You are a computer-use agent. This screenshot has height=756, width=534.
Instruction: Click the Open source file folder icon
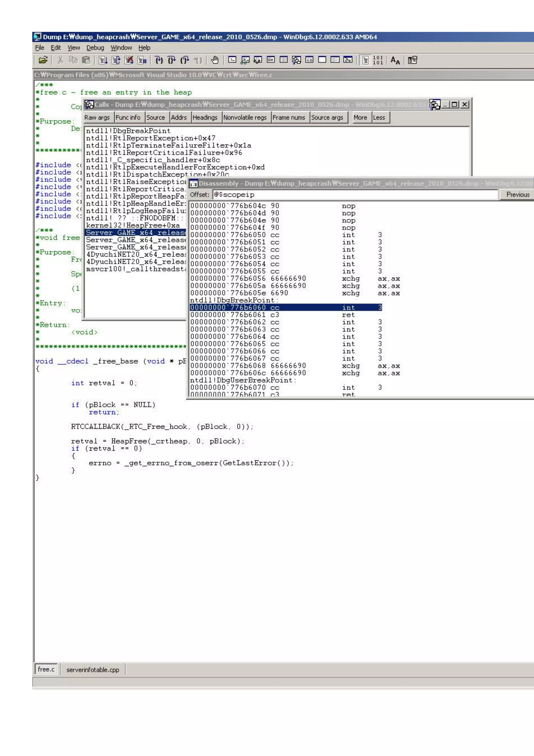click(x=43, y=60)
